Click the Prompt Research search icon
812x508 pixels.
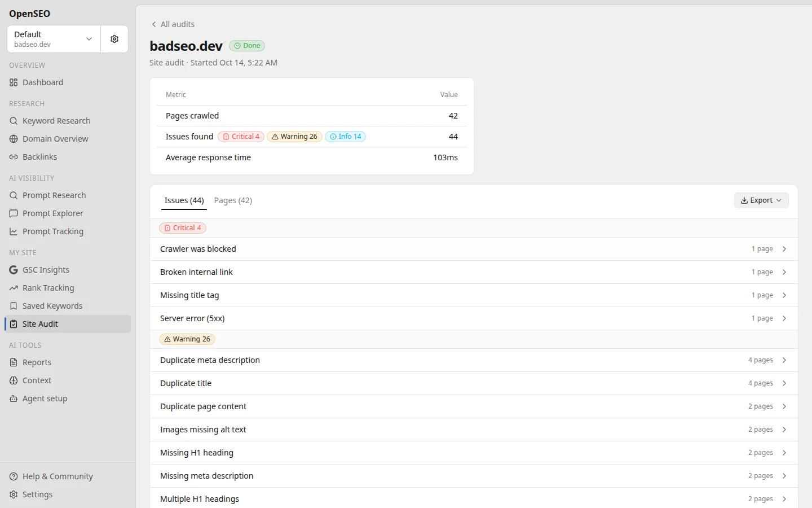[14, 195]
